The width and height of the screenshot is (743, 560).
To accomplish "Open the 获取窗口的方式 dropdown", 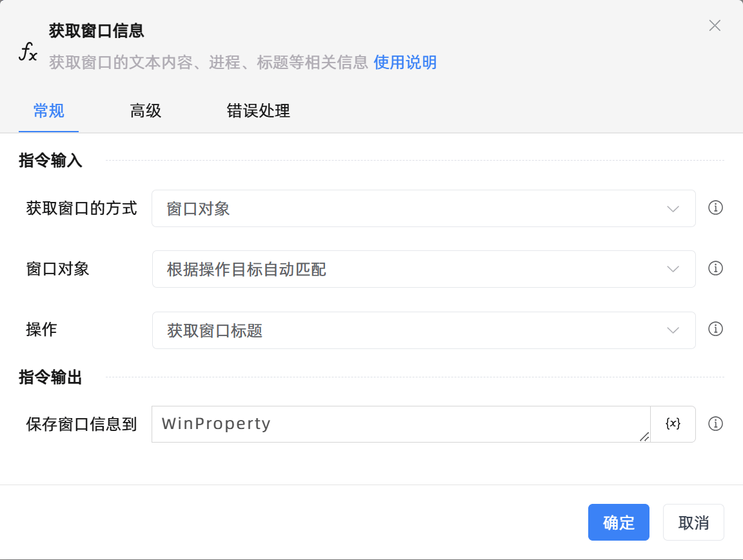I will tap(424, 208).
